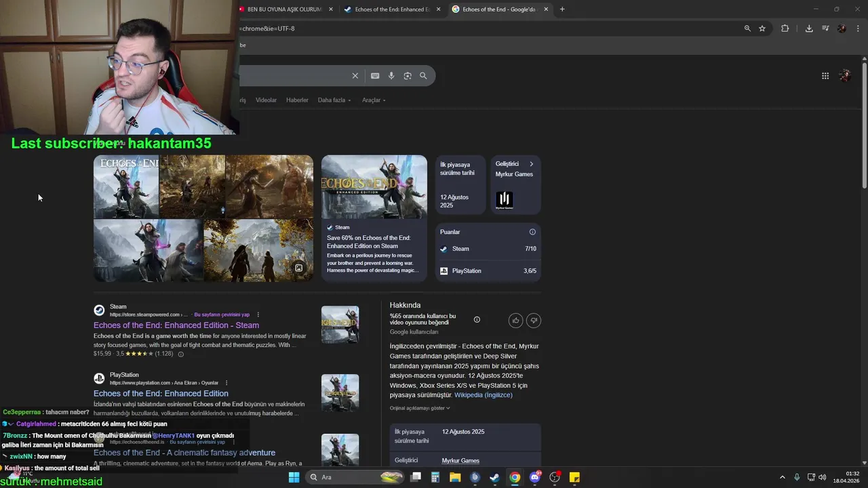
Task: Click the magnifier search button in Google
Action: tap(423, 76)
